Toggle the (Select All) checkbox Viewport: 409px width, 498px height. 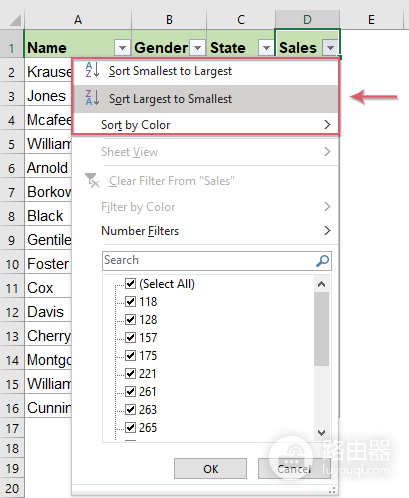click(130, 284)
